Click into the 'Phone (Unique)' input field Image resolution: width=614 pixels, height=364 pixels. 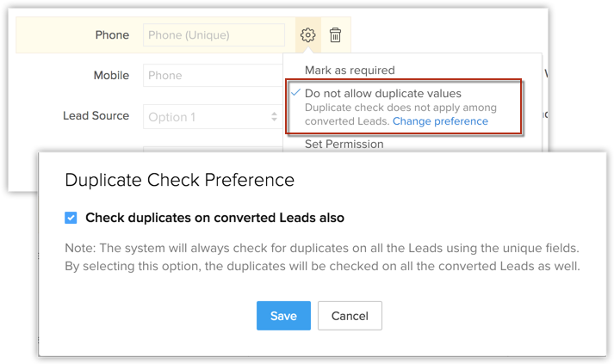pyautogui.click(x=214, y=35)
